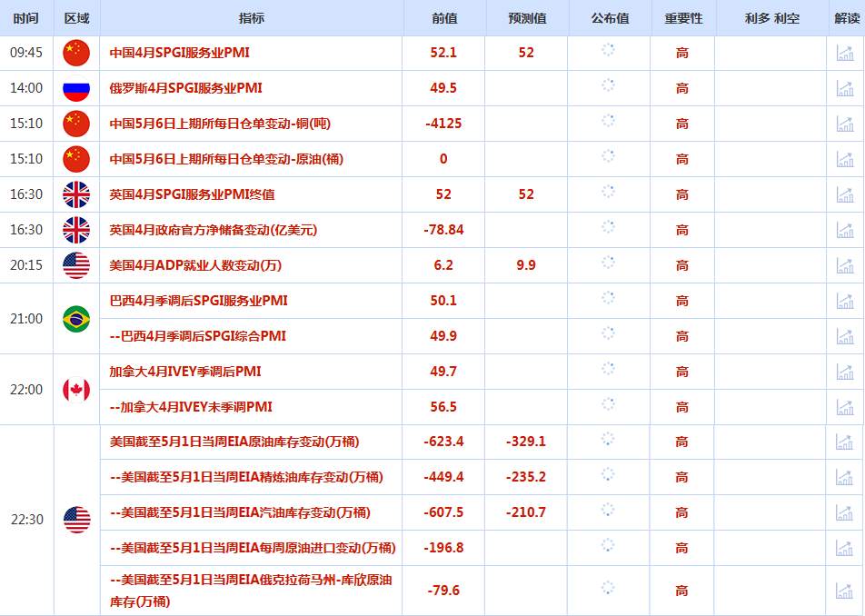
Task: Open 英国4月政府官方净储备变动(亿美元) link
Action: [x=214, y=230]
